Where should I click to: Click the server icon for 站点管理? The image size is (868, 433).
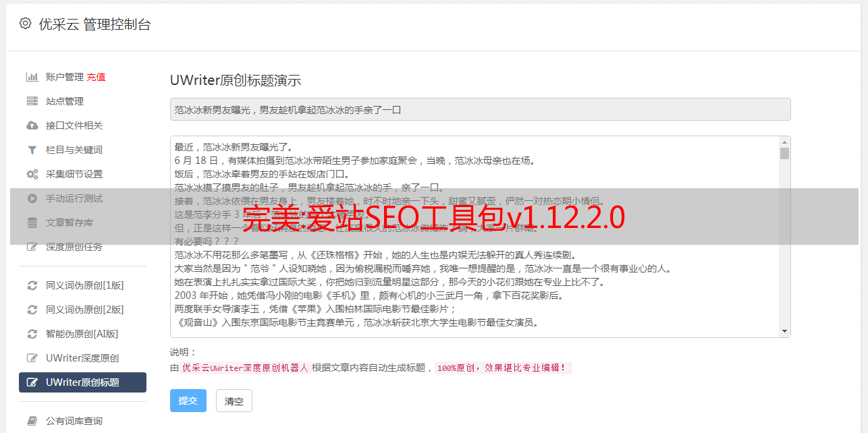pos(32,101)
